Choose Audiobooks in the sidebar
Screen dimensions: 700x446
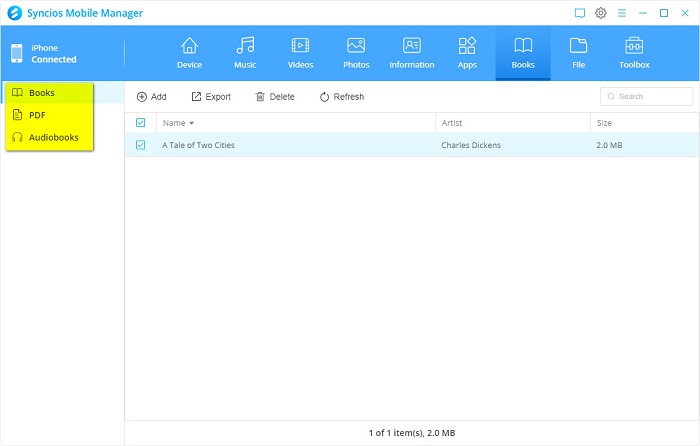click(x=50, y=137)
